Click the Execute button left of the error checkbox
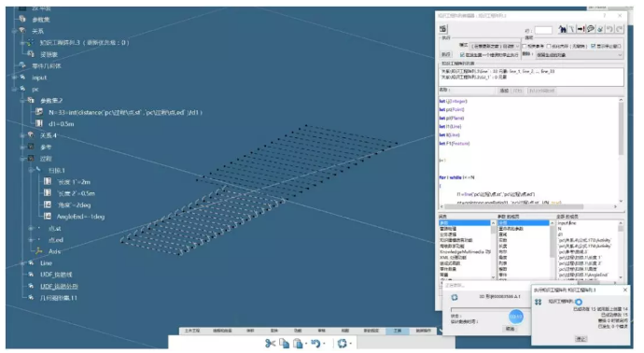The height and width of the screenshot is (353, 644). coord(446,55)
